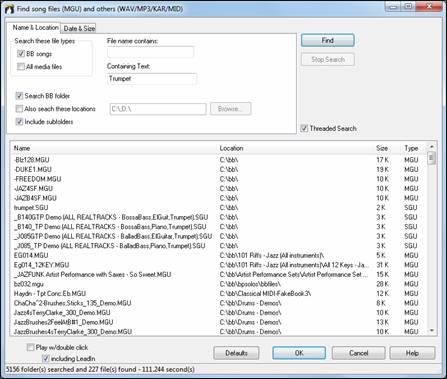
Task: Click the C:\,D:\ locations field
Action: tap(158, 109)
